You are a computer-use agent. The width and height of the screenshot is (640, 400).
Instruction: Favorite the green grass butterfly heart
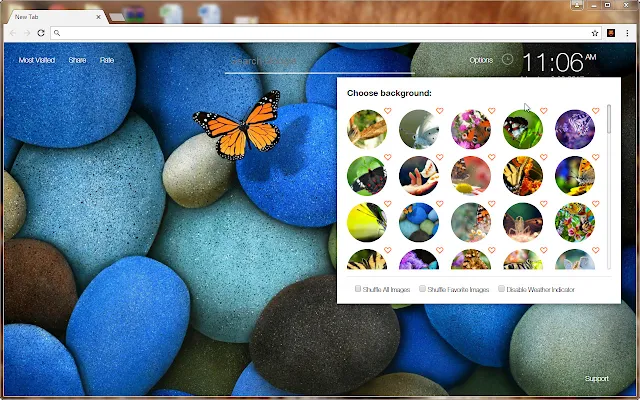click(544, 111)
